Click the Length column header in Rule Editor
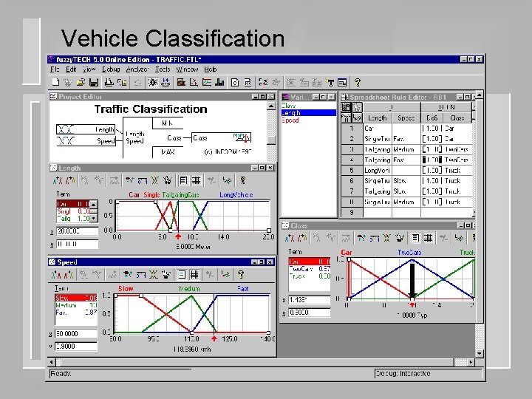This screenshot has width=532, height=399. click(x=378, y=117)
